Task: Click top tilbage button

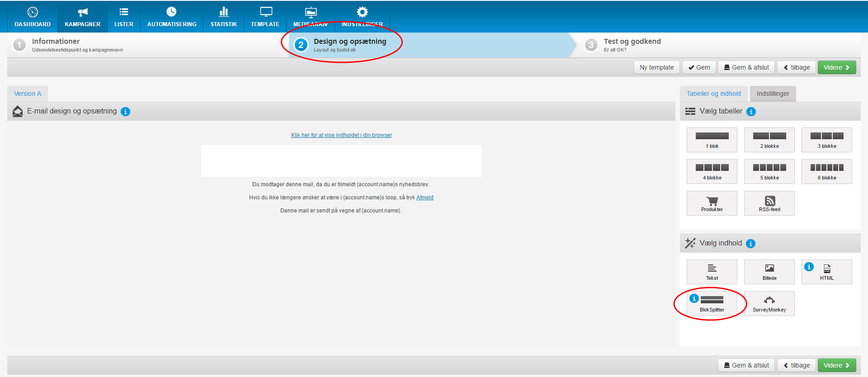Action: coord(797,67)
